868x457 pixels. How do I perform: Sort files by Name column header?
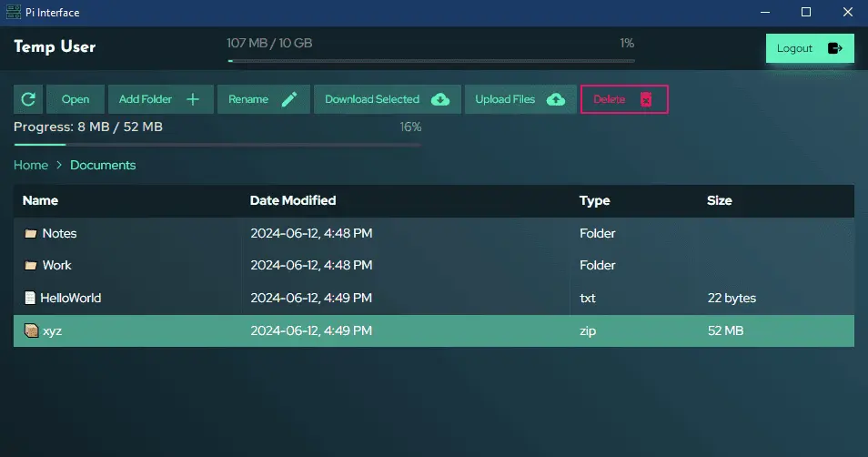[40, 200]
